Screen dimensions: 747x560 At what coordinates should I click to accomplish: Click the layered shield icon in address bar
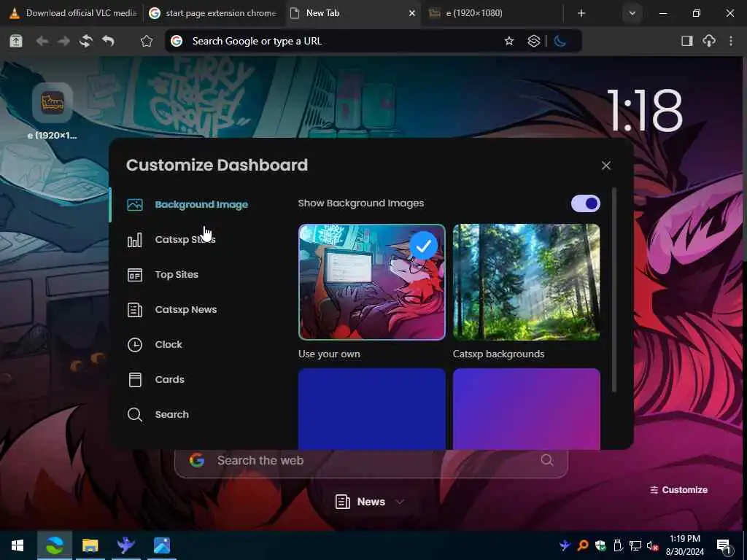[x=533, y=41]
